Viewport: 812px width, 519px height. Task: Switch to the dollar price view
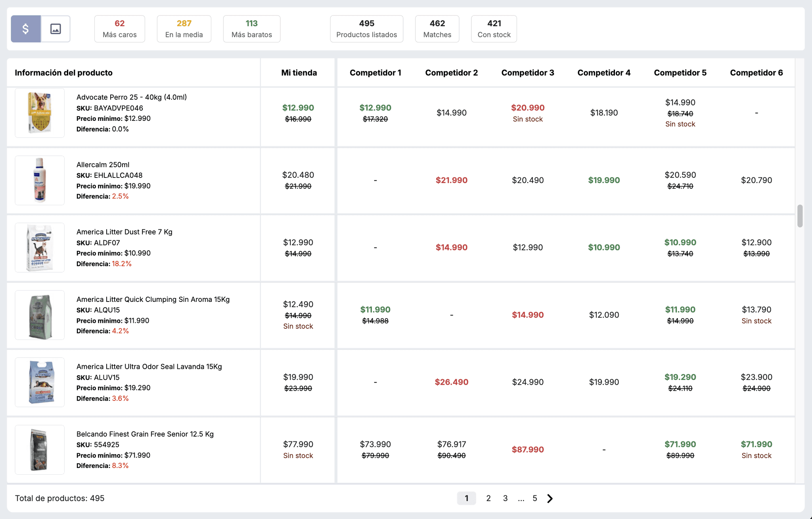point(26,29)
